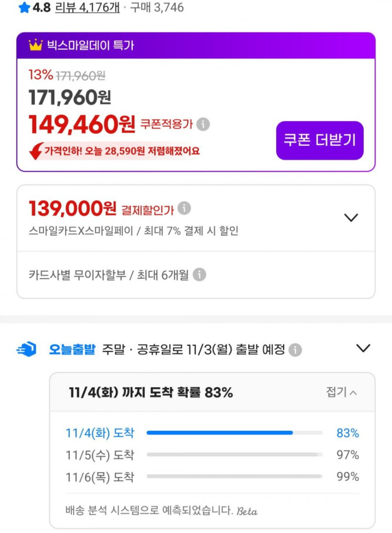Screen dimensions: 392x533
Task: Expand the 139,000원 결제할인가 details chevron
Action: (x=351, y=217)
